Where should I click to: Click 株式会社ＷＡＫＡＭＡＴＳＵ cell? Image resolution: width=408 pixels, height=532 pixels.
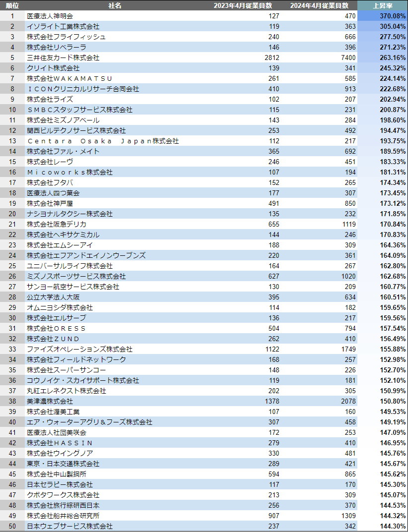pyautogui.click(x=69, y=78)
